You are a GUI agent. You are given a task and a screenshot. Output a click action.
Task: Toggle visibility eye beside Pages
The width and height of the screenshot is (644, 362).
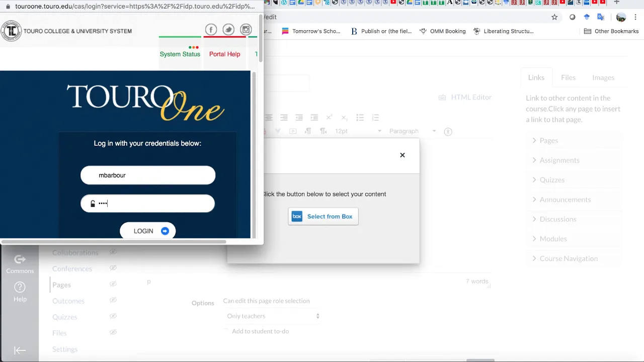coord(113,284)
